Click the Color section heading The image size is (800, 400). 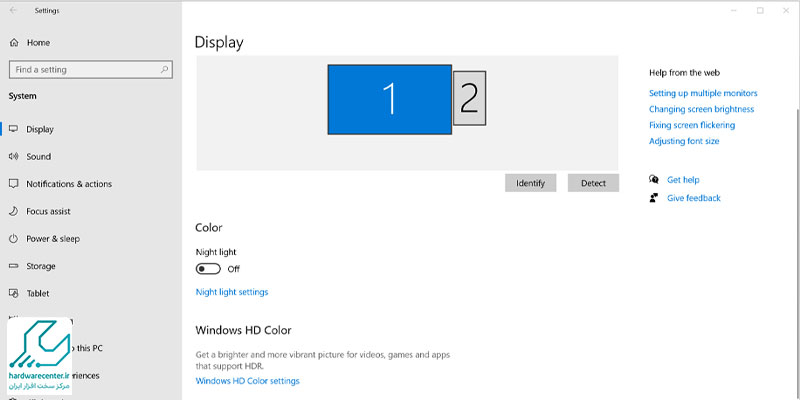[x=209, y=228]
